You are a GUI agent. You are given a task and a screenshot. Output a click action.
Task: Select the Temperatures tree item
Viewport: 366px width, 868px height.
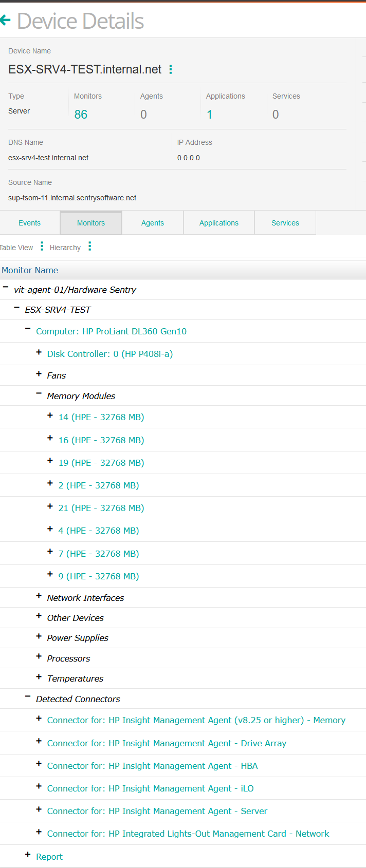click(75, 678)
